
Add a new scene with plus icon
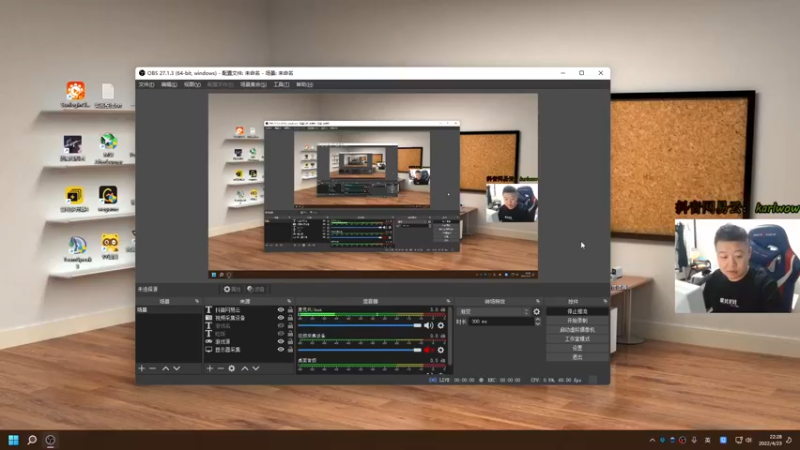pos(142,368)
